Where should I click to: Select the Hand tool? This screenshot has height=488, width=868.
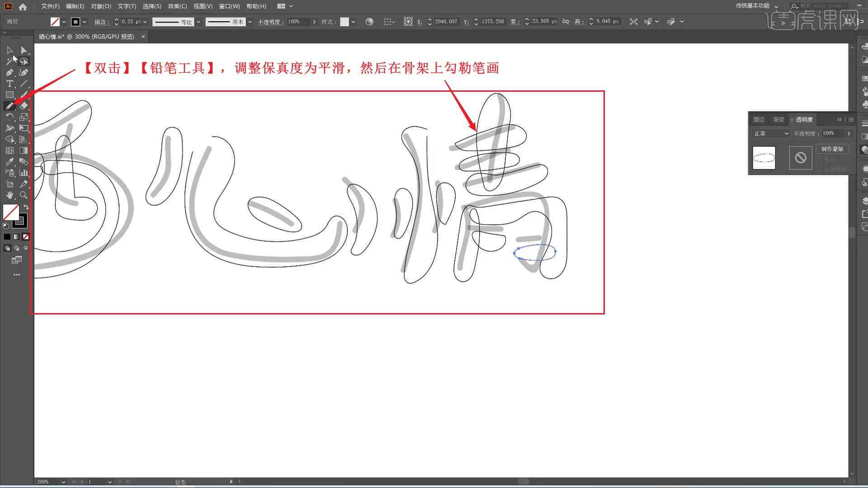click(x=9, y=195)
